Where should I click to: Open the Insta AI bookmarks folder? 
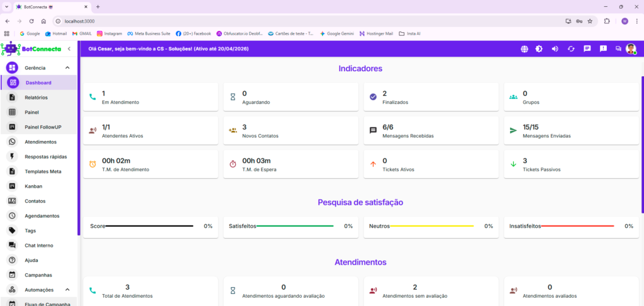409,34
